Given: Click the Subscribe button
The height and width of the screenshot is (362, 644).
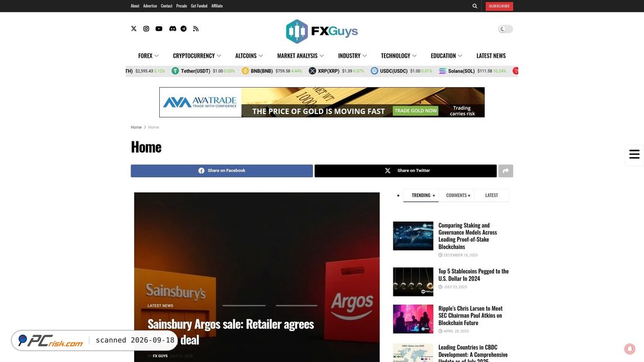Looking at the screenshot, I should pos(499,6).
